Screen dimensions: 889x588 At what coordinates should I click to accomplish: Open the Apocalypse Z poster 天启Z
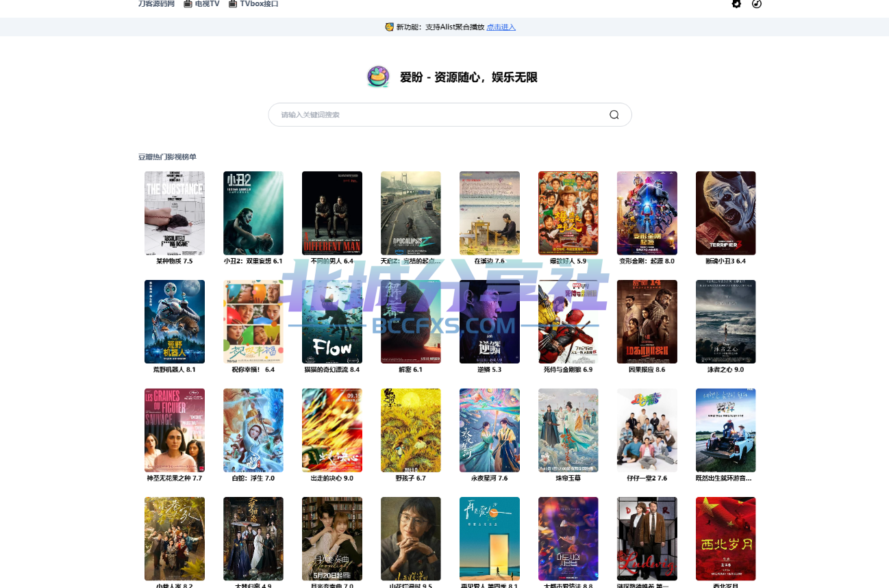coord(411,213)
